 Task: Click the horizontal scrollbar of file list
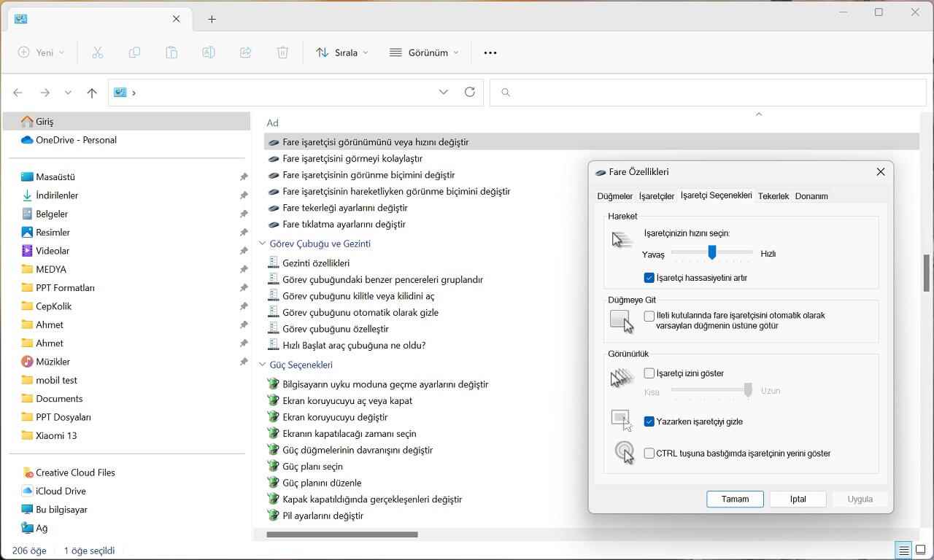[x=342, y=534]
